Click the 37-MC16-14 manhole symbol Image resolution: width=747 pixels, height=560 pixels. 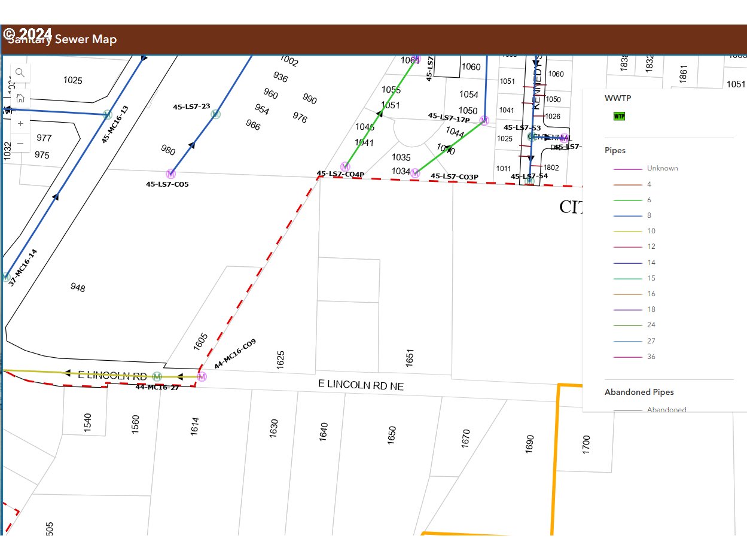point(6,278)
